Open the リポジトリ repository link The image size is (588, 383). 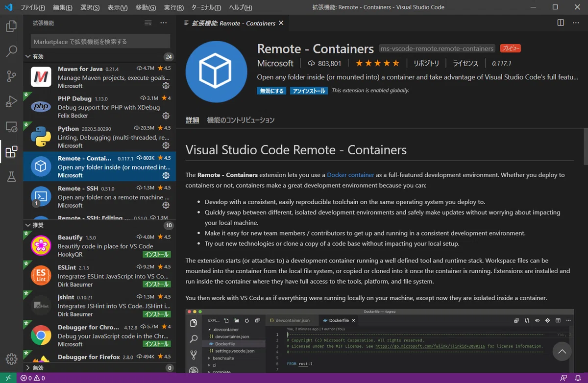coord(426,63)
